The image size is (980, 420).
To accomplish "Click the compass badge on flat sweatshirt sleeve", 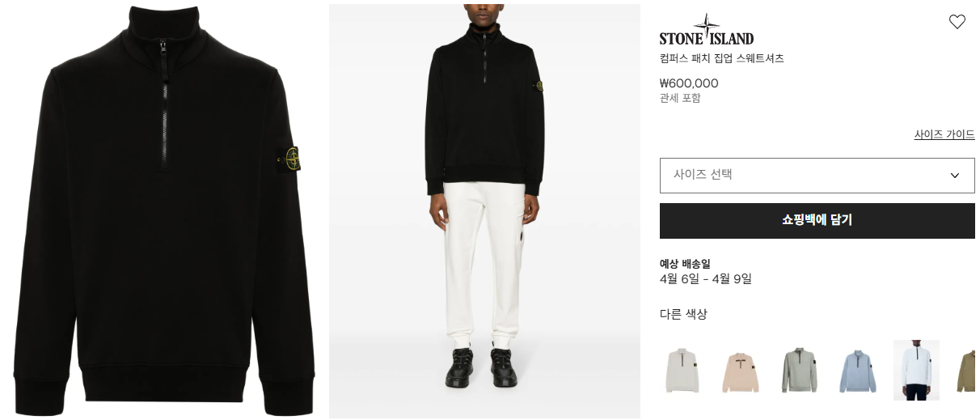I will coord(290,158).
